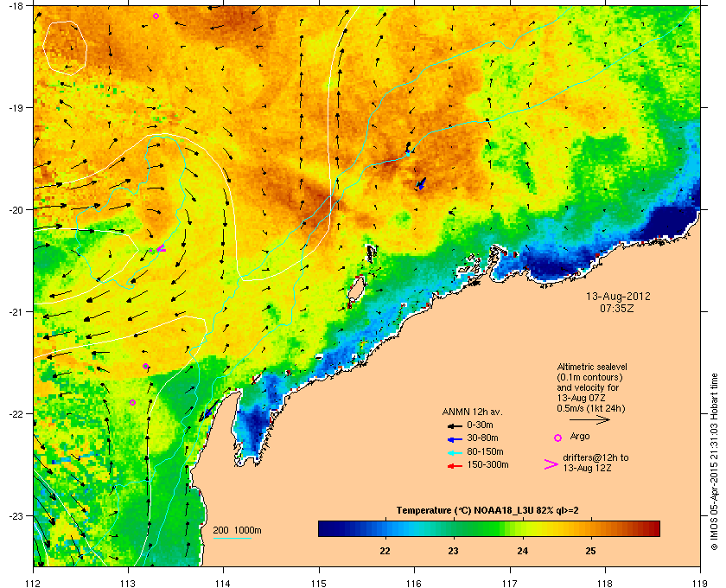This screenshot has width=726, height=588.
Task: Click the Temperature NOAA18_L3U colorbar title
Action: (487, 511)
